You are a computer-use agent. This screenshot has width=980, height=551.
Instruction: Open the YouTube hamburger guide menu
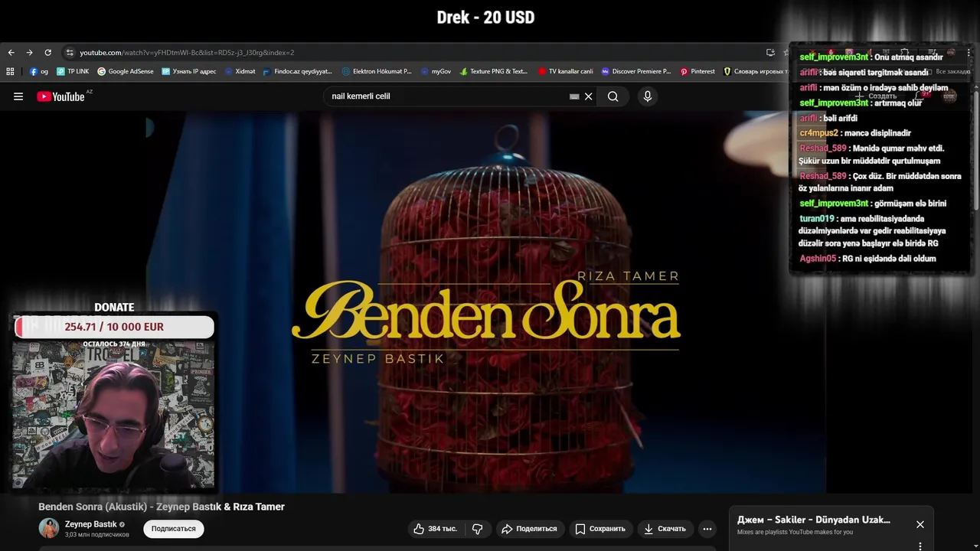[x=18, y=96]
